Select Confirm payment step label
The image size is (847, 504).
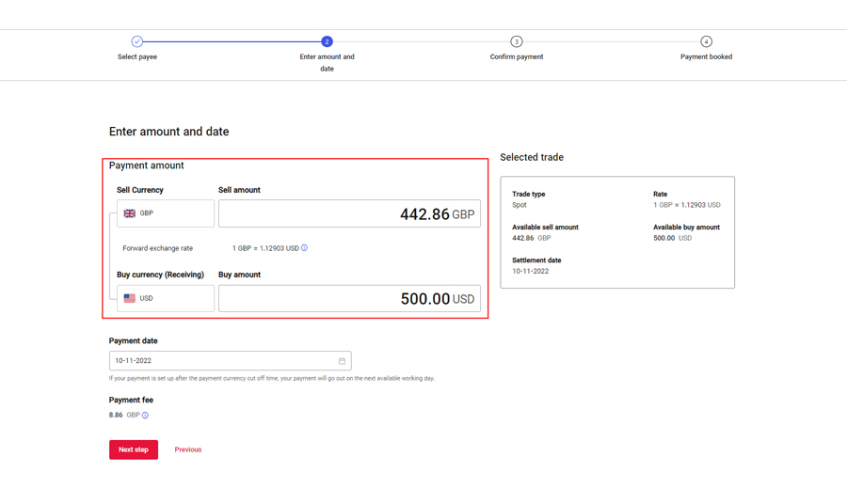517,57
